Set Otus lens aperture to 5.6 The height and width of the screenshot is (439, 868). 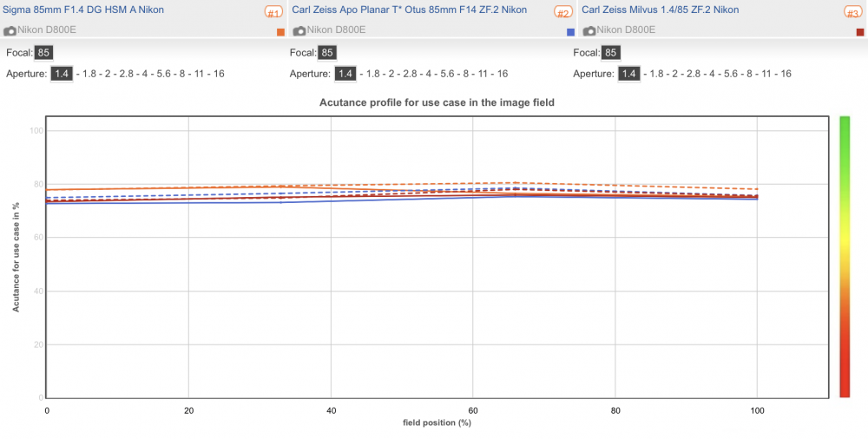point(447,74)
